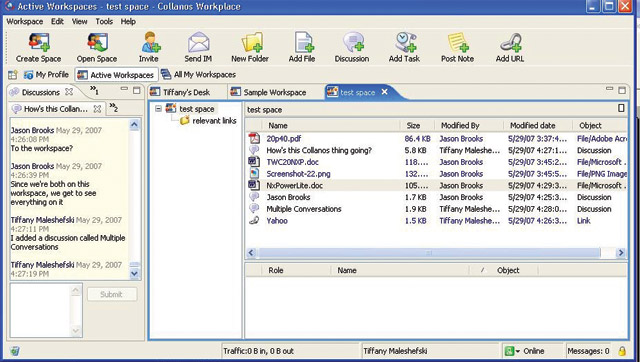640x362 pixels.
Task: Click the document icon beside NxPowerLite.doc
Action: coord(254,185)
